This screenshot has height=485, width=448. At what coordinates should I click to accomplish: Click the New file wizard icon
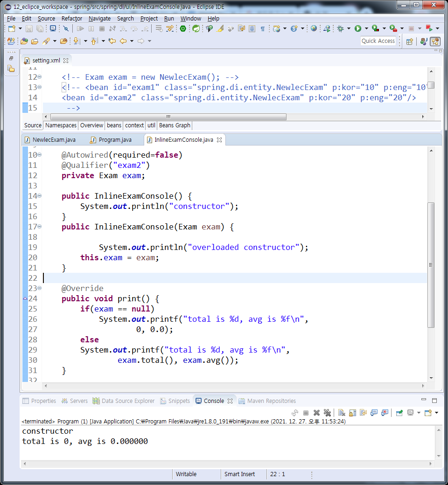(x=12, y=29)
